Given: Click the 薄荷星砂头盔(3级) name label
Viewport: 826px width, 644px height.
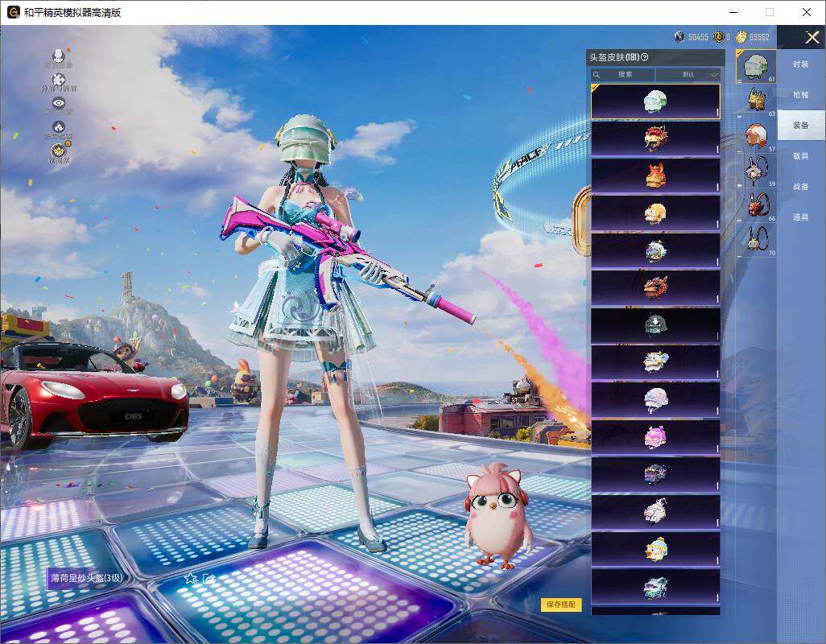Looking at the screenshot, I should (86, 578).
